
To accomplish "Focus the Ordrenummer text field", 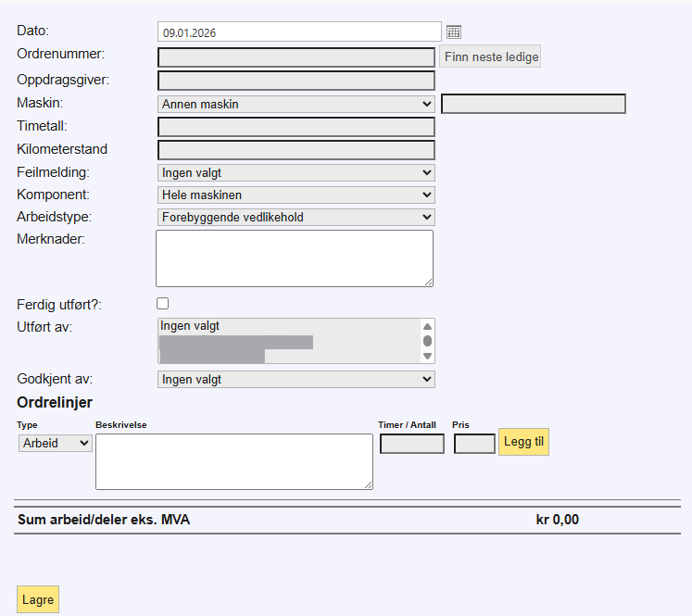I will [x=296, y=57].
